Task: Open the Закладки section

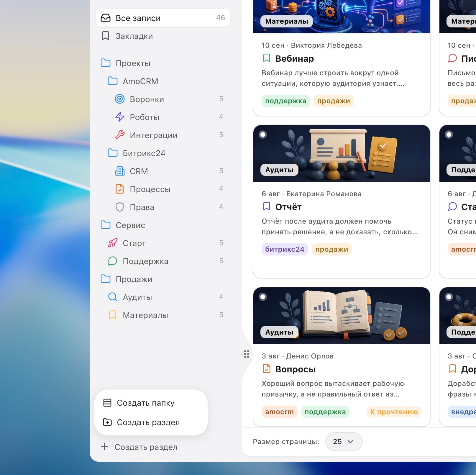Action: 163,36
